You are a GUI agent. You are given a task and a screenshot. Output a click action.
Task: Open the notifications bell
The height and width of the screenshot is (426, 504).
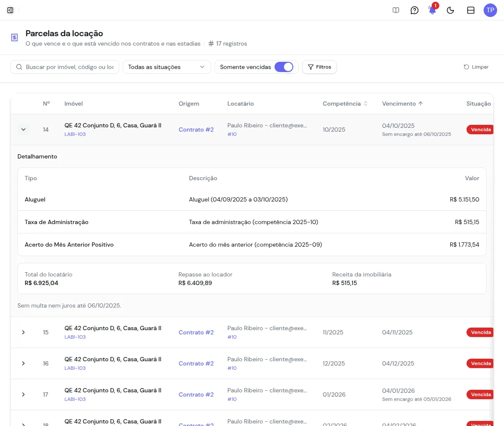(432, 10)
